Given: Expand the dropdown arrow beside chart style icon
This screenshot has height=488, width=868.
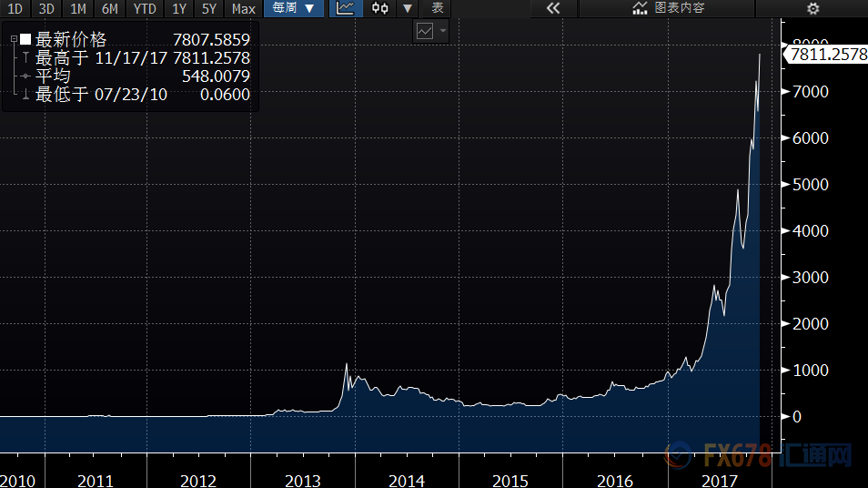Looking at the screenshot, I should coord(443,31).
